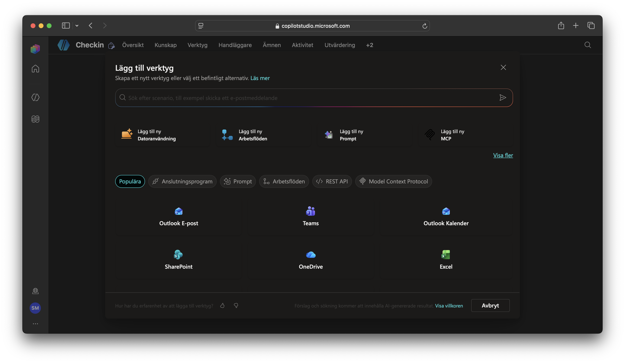
Task: Select the SharePoint tool card
Action: (x=179, y=260)
